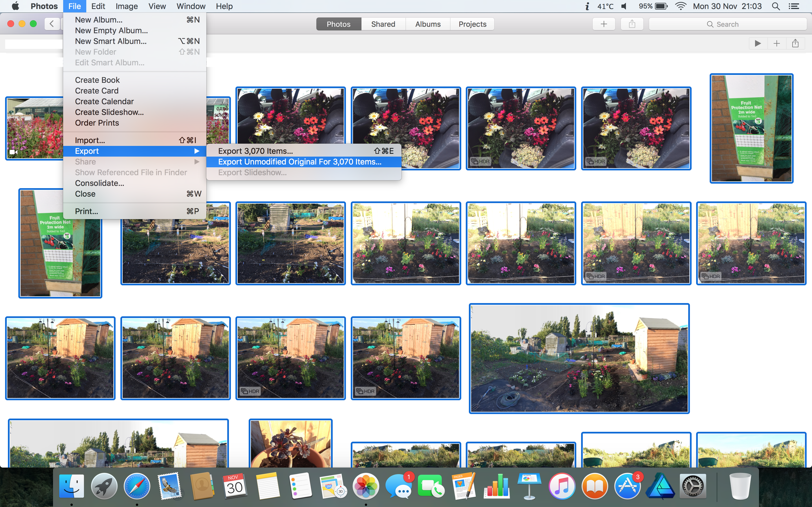Open App Store in the Dock
Viewport: 812px width, 507px height.
(x=627, y=486)
